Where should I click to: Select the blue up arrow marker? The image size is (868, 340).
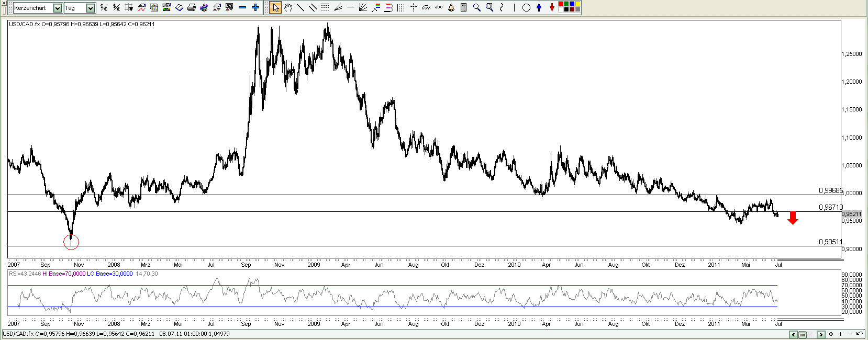tap(539, 7)
